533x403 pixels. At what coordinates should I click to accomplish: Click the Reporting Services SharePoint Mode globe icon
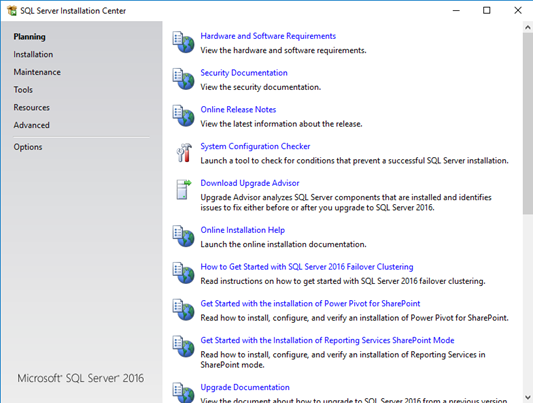pos(183,346)
